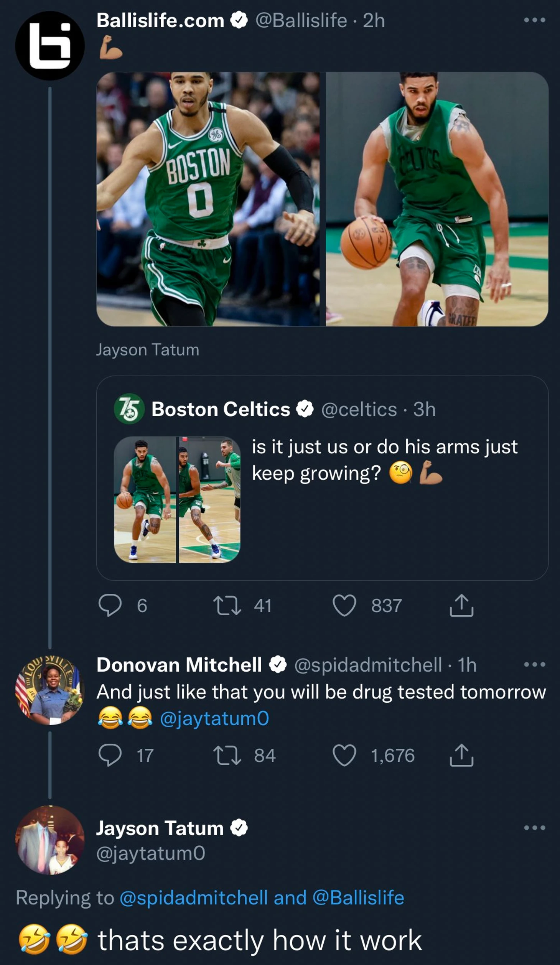Open @spidadmitchell link in Replying to line
The width and height of the screenshot is (560, 965).
(x=193, y=898)
